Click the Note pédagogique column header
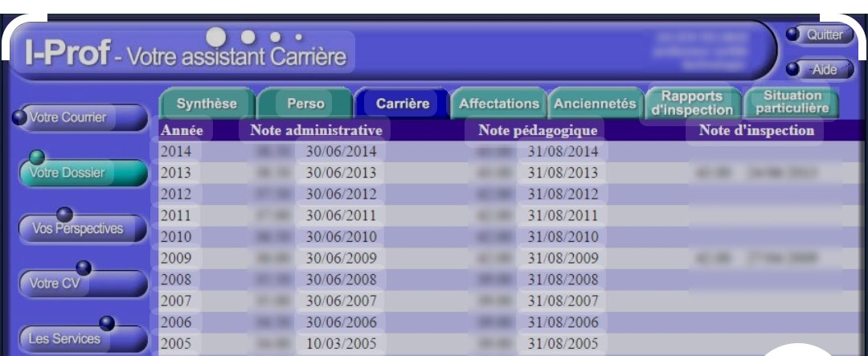 538,131
